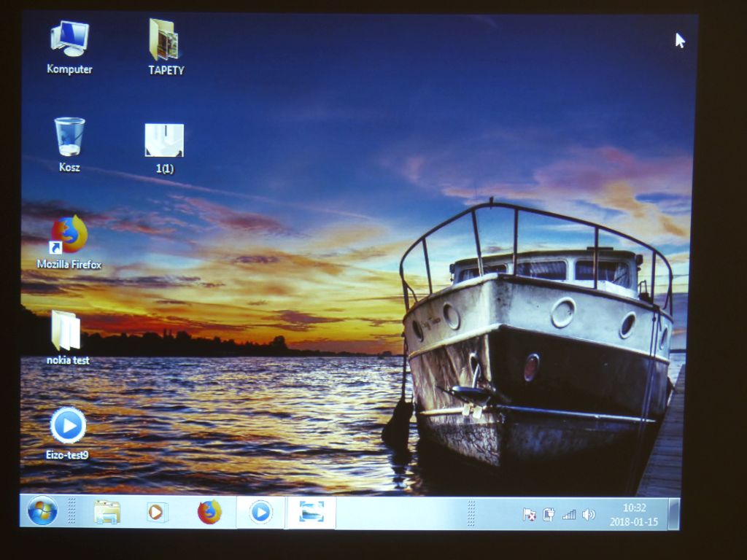Click the Kosz recycle bin icon
This screenshot has width=747, height=560.
pos(69,137)
